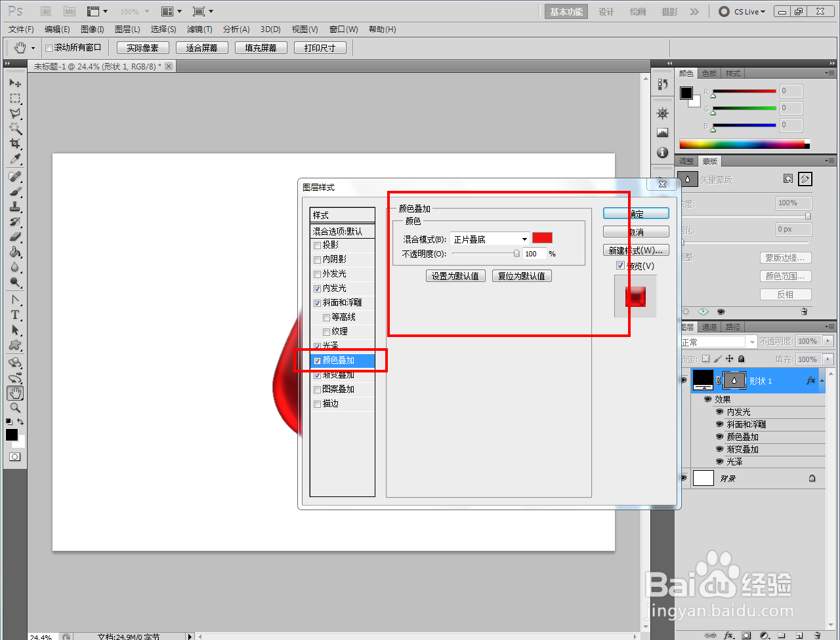Enable the 等高线 checkbox
Image resolution: width=840 pixels, height=640 pixels.
click(327, 317)
